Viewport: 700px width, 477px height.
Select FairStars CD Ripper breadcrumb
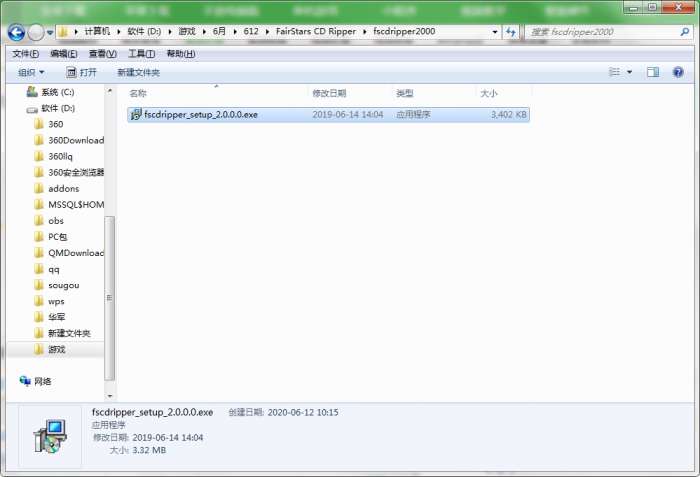(316, 31)
